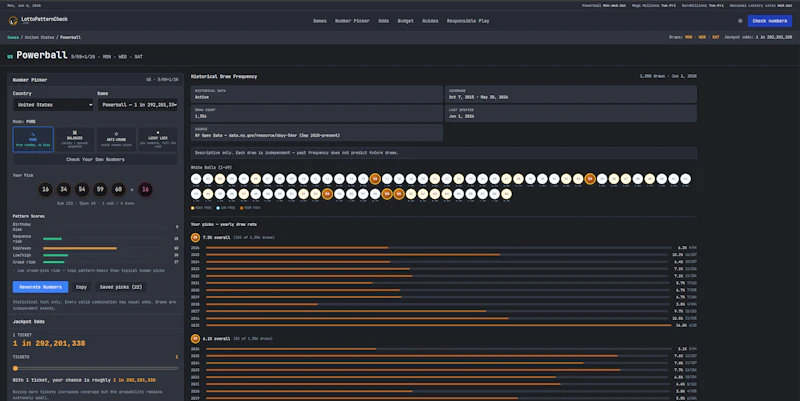Follow the United States breadcrumb link
The image size is (800, 401).
point(39,37)
